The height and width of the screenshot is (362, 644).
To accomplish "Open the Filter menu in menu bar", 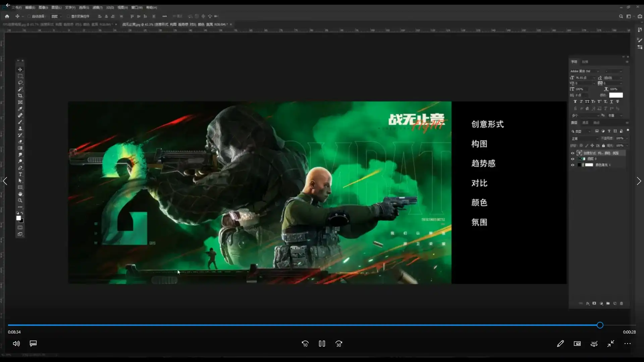I will click(97, 7).
